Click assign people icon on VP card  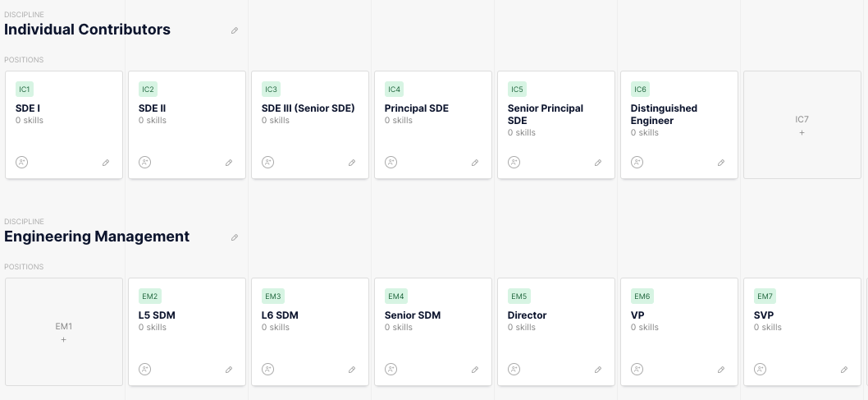click(637, 370)
